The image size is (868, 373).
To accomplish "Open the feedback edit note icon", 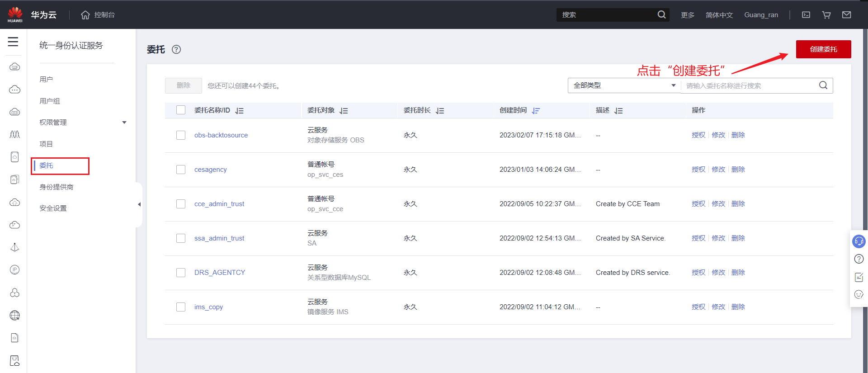I will pyautogui.click(x=859, y=277).
